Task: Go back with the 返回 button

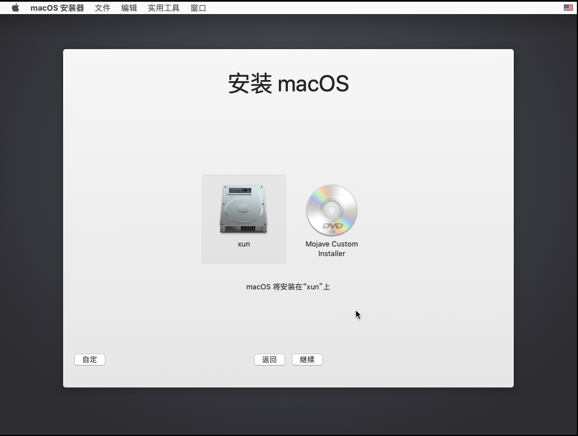Action: 269,359
